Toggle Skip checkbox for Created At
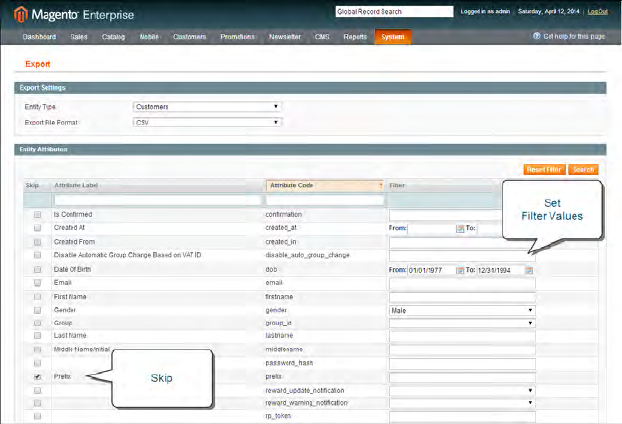The image size is (622, 424). (37, 228)
